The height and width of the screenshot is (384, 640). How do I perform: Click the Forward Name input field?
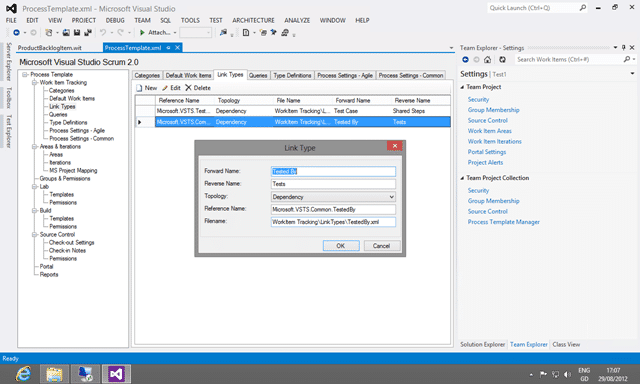[333, 171]
